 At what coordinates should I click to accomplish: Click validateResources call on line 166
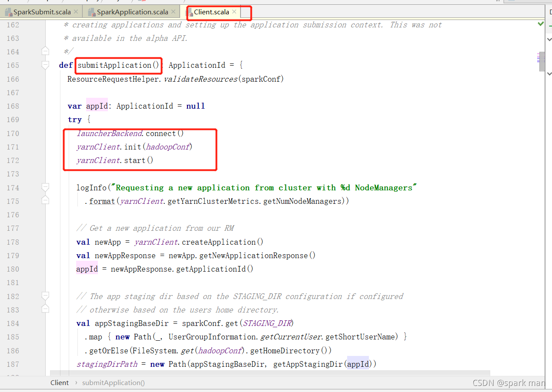click(201, 79)
